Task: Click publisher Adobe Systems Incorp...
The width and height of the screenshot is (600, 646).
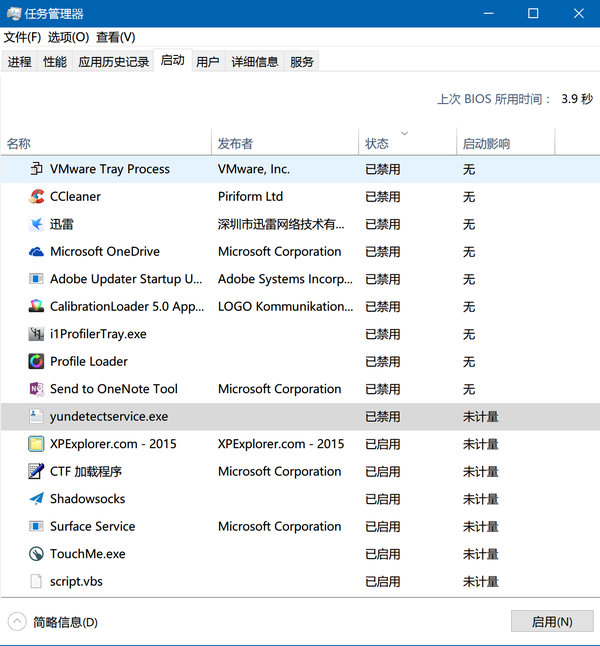Action: click(x=285, y=279)
